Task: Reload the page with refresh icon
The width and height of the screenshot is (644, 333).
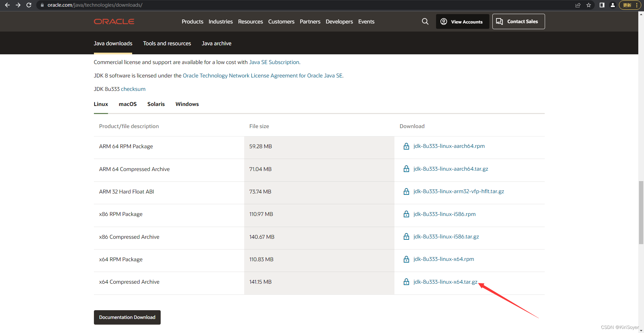Action: point(29,5)
